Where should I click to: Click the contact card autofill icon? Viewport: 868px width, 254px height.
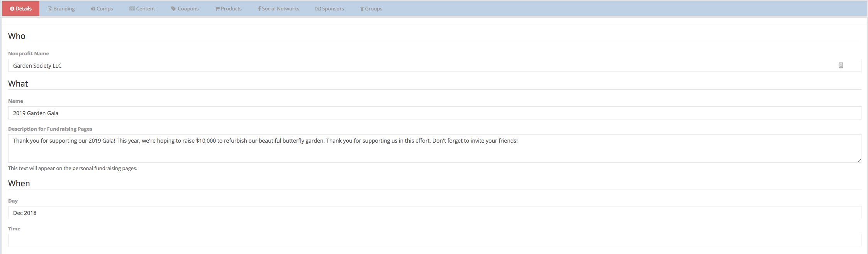pyautogui.click(x=841, y=65)
